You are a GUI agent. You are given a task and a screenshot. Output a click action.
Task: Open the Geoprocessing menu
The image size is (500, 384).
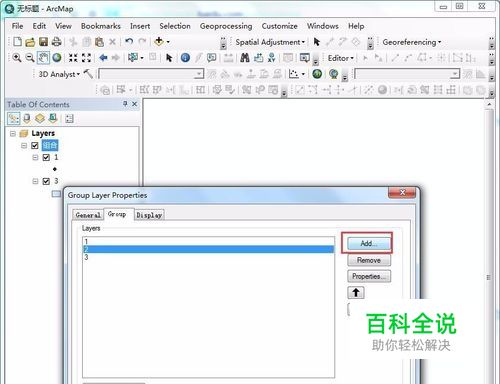click(x=226, y=26)
